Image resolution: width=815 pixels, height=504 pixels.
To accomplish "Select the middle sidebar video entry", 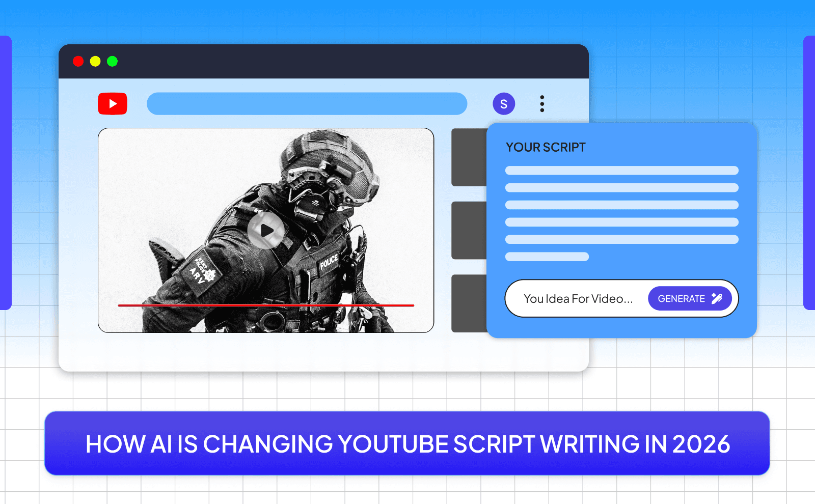I will click(470, 230).
